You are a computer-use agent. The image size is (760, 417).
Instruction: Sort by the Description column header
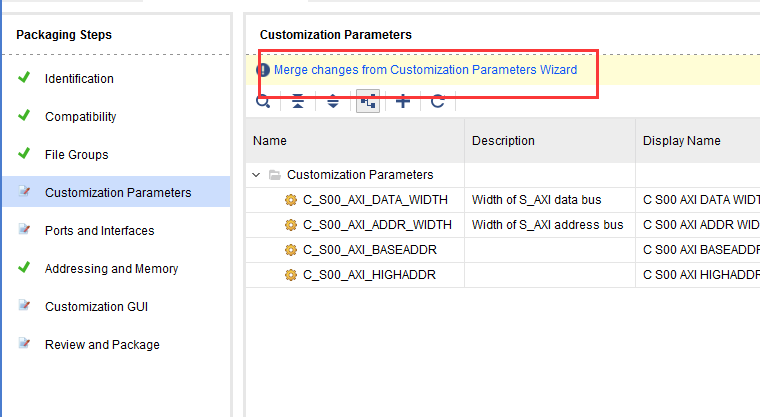(503, 141)
